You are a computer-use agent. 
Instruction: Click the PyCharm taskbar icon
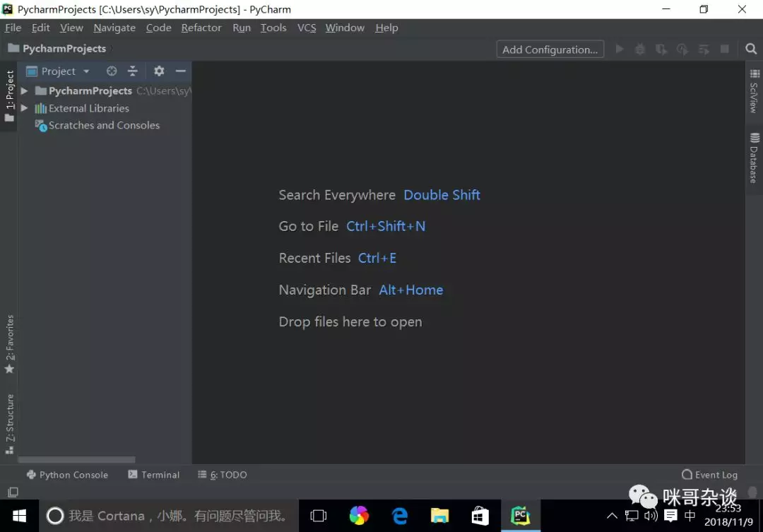520,516
